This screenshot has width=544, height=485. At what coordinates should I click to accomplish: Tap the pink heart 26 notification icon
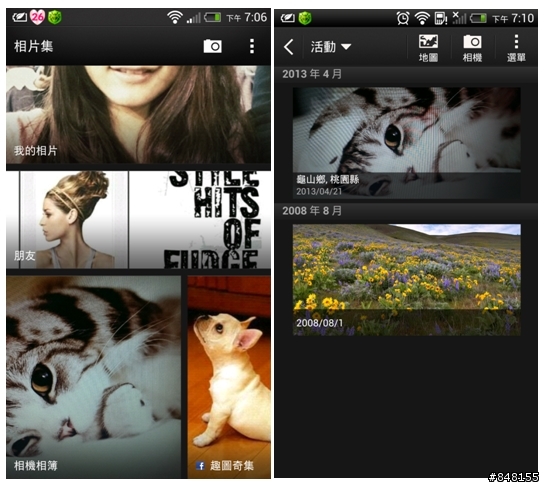point(37,17)
